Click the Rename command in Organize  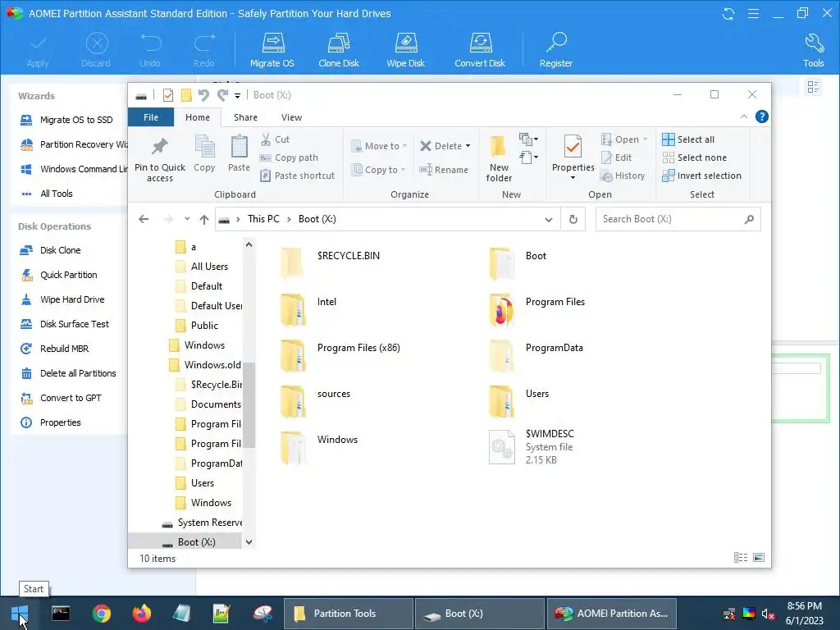pos(444,170)
